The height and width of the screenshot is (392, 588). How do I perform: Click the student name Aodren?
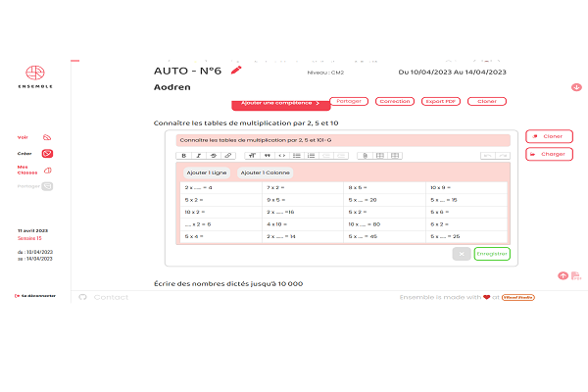tap(172, 87)
